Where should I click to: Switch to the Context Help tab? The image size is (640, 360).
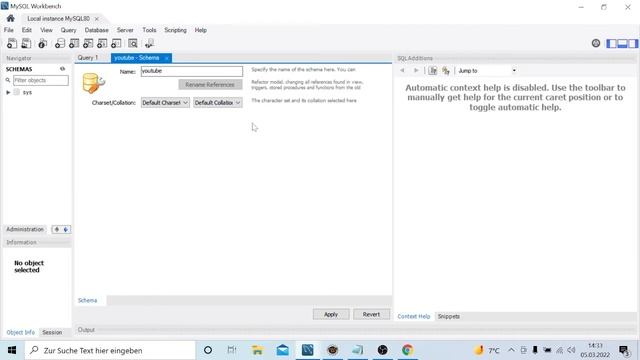[x=413, y=316]
